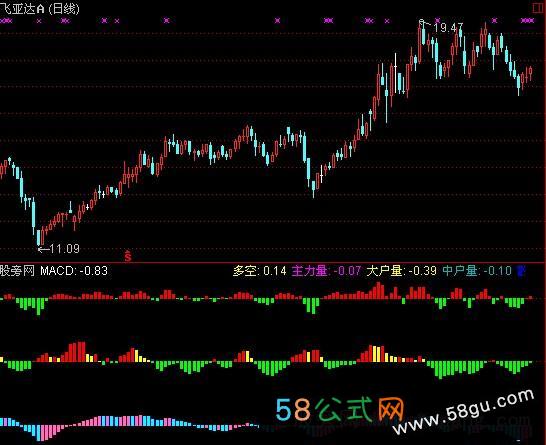Click the 多空: 0.14 indicator value
Screen dimensions: 546x445
(259, 271)
